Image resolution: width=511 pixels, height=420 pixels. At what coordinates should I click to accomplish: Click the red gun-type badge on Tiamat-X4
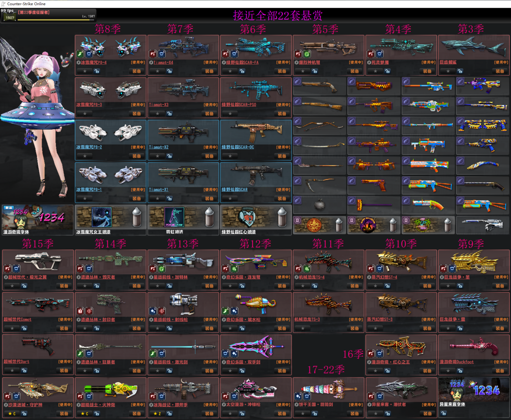(x=153, y=54)
